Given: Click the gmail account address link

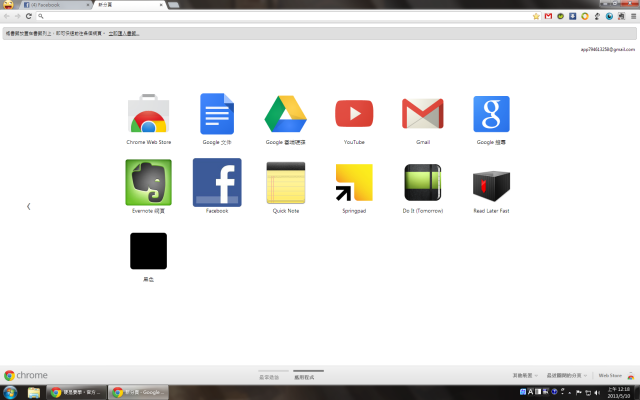Looking at the screenshot, I should [x=608, y=49].
